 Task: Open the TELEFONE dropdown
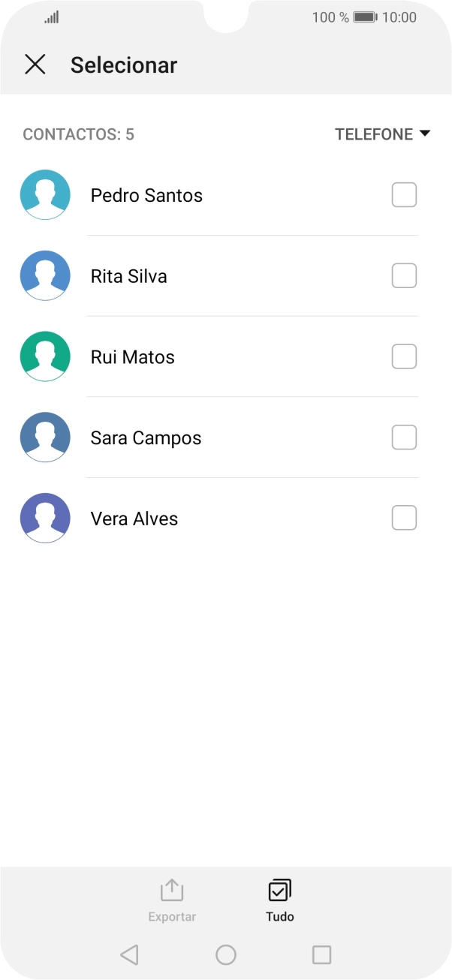point(384,134)
